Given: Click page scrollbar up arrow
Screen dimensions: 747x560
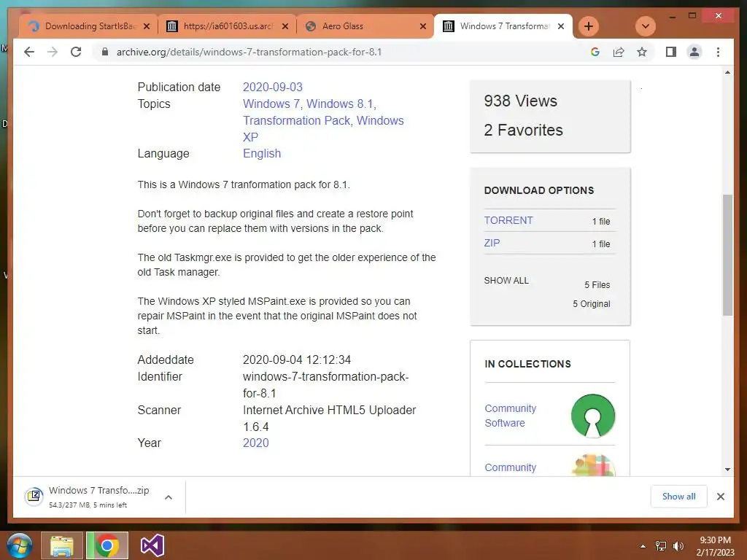Looking at the screenshot, I should pos(727,72).
